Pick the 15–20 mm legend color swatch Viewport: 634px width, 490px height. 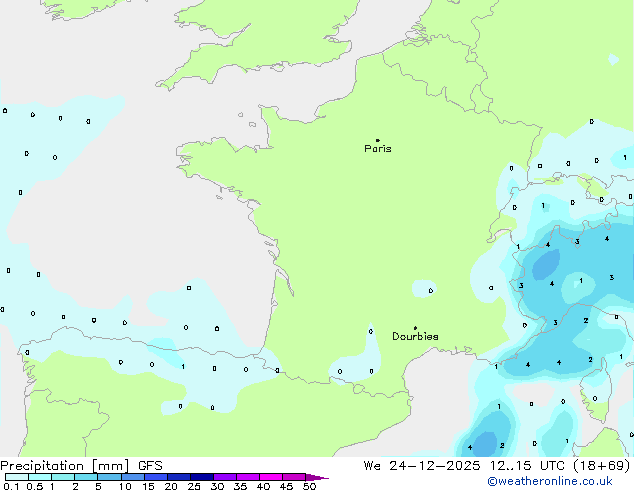[155, 477]
